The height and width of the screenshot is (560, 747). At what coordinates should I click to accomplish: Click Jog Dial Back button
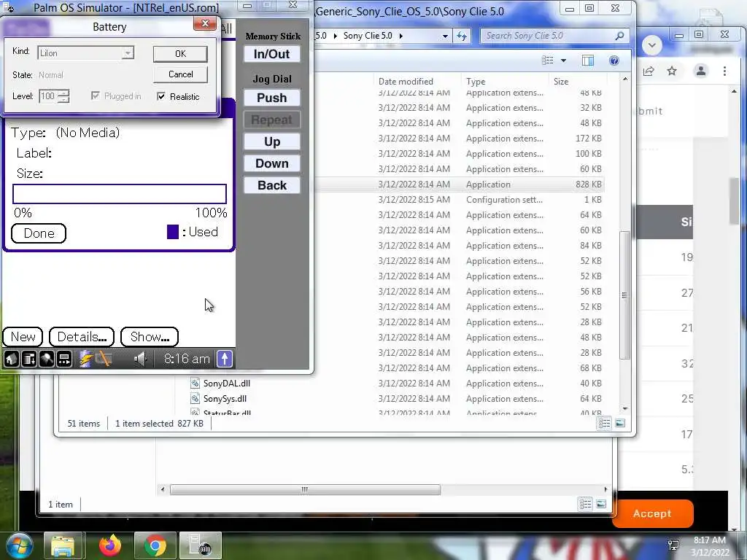271,185
